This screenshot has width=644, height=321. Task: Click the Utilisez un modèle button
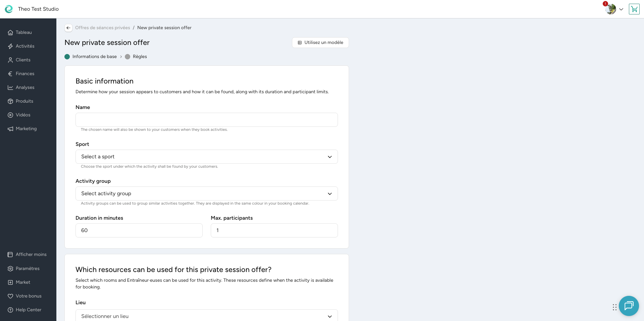click(x=320, y=43)
